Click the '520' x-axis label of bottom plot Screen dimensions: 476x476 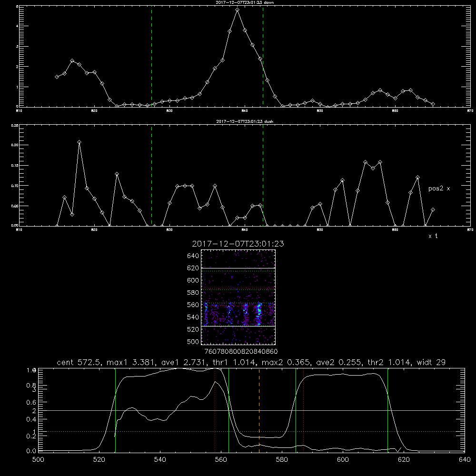coord(99,459)
